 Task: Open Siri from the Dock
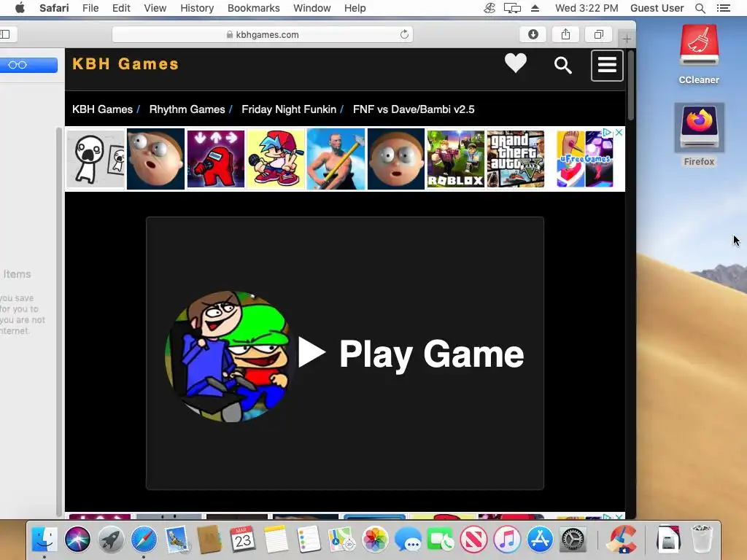tap(77, 540)
